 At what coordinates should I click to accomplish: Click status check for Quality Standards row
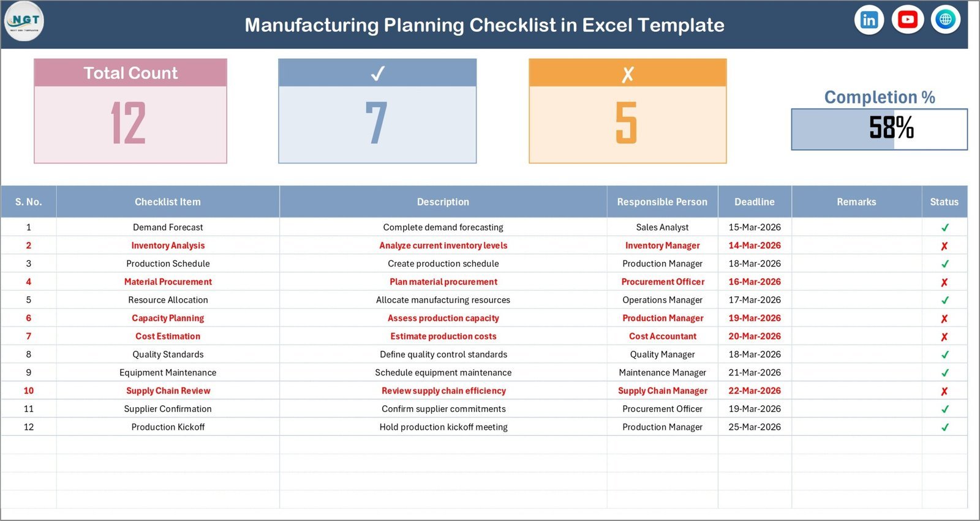tap(944, 354)
